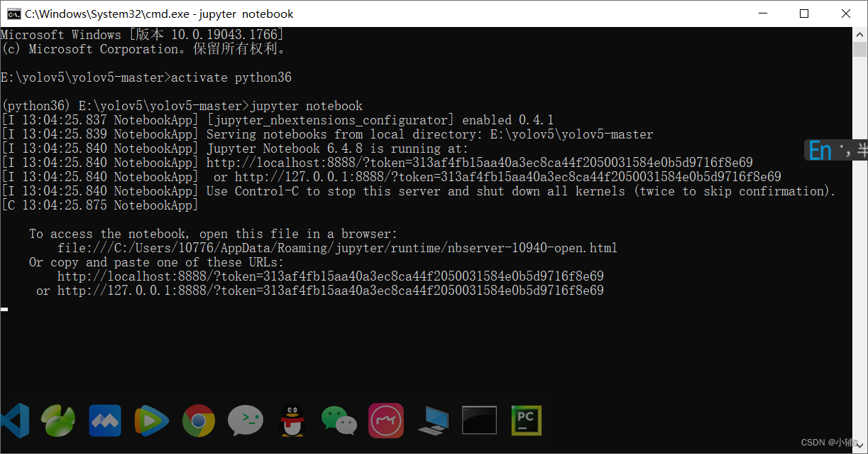Maximize the cmd.exe window
The height and width of the screenshot is (454, 868).
click(x=804, y=13)
